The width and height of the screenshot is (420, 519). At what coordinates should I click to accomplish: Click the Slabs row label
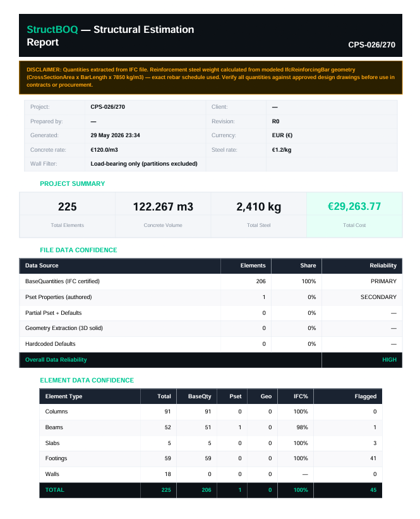(x=52, y=443)
